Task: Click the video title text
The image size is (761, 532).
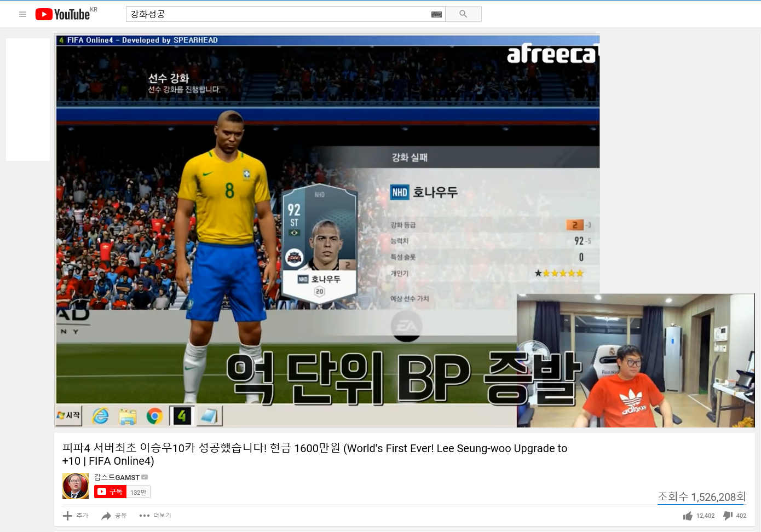Action: pos(315,454)
